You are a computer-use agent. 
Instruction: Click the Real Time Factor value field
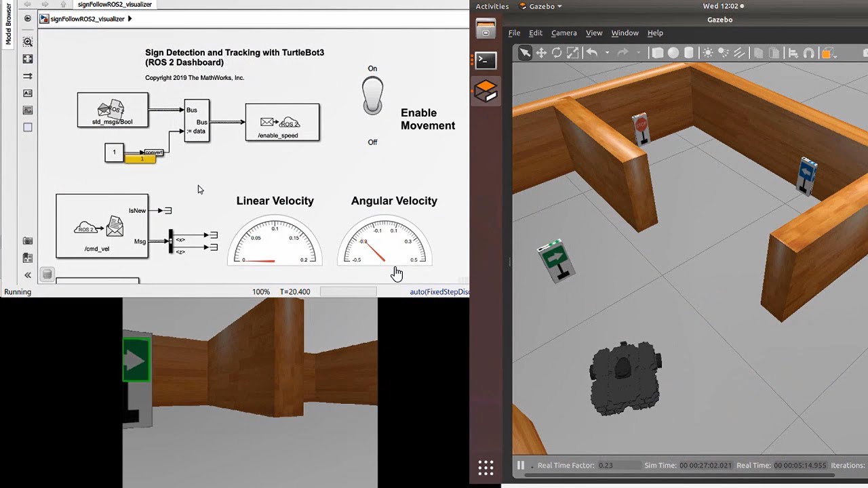coord(619,466)
